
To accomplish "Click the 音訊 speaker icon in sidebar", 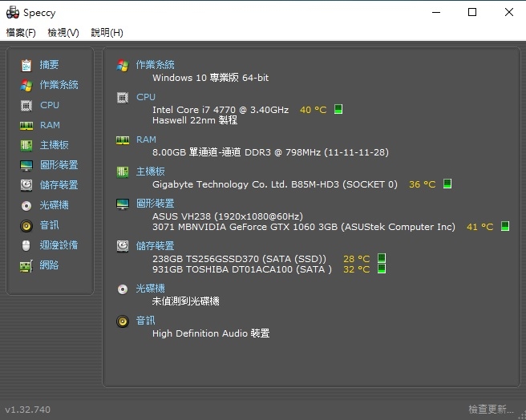I will [x=26, y=225].
